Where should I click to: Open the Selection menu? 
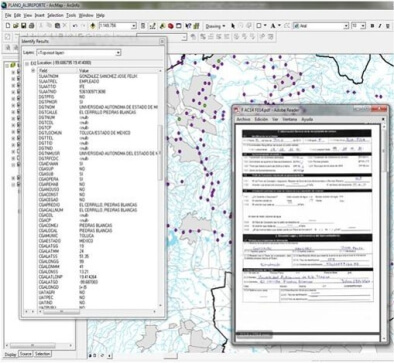pyautogui.click(x=55, y=15)
